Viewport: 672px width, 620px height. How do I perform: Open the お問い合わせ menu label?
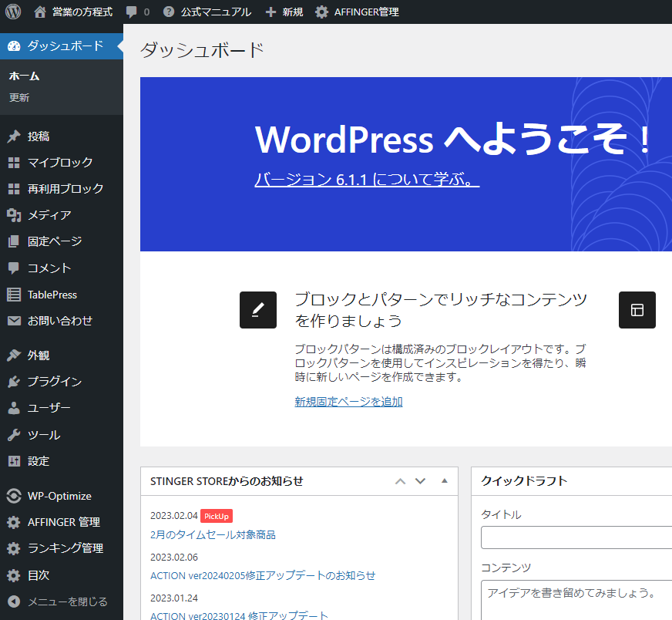[60, 321]
